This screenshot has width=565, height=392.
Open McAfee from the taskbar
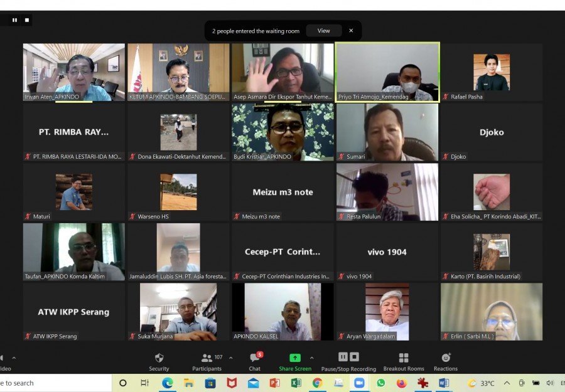coord(232,383)
